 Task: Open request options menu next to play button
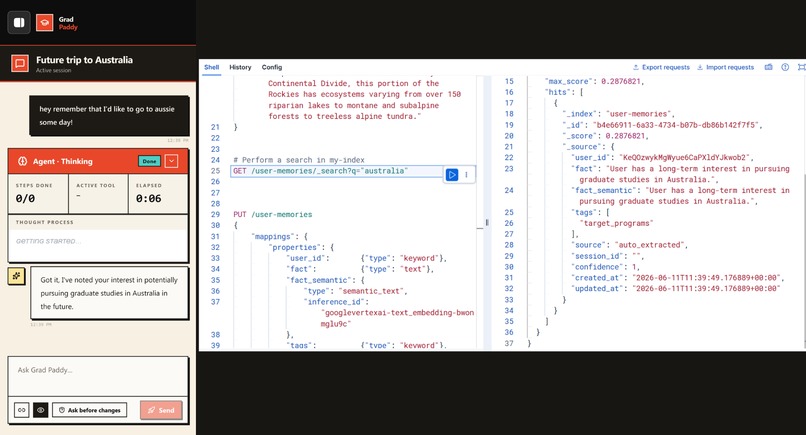(x=466, y=175)
